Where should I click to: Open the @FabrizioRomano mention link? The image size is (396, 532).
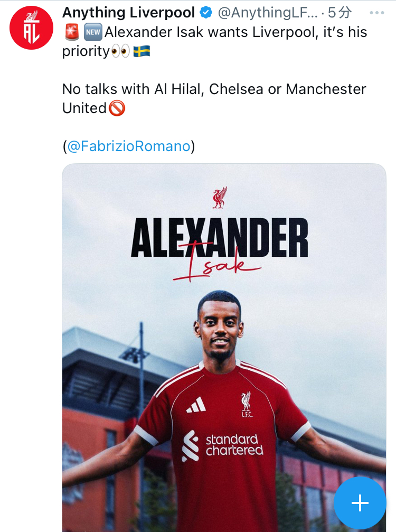[x=129, y=146]
